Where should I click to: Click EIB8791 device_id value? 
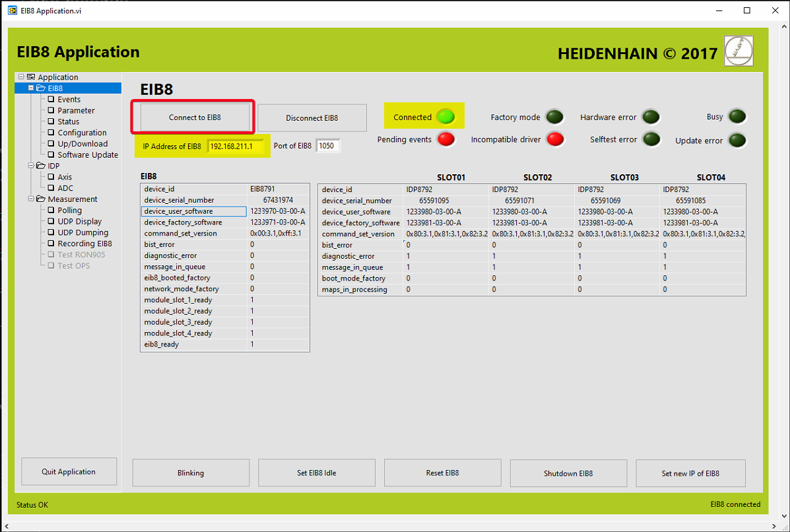coord(263,189)
